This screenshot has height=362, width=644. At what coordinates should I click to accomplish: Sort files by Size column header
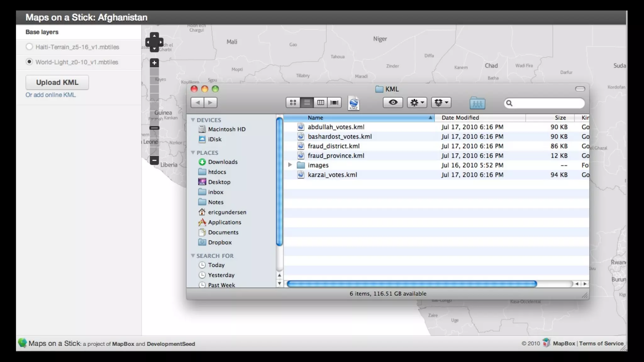tap(560, 118)
